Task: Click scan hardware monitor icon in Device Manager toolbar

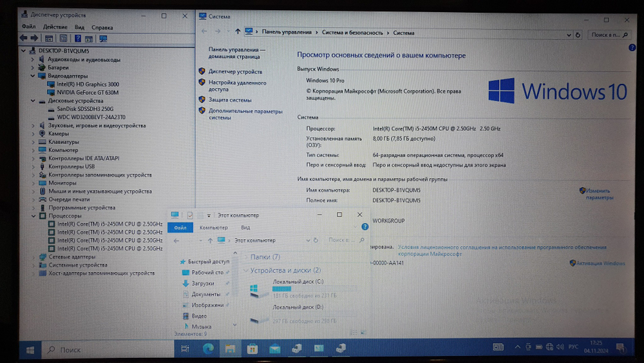Action: pos(103,39)
